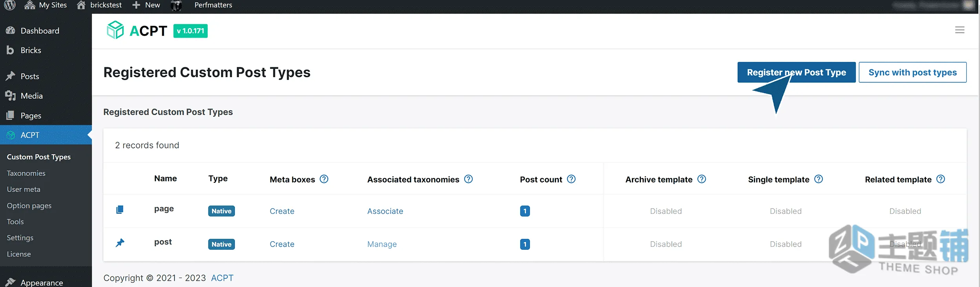Viewport: 980px width, 287px height.
Task: Open the WordPress logo menu
Action: coord(10,5)
